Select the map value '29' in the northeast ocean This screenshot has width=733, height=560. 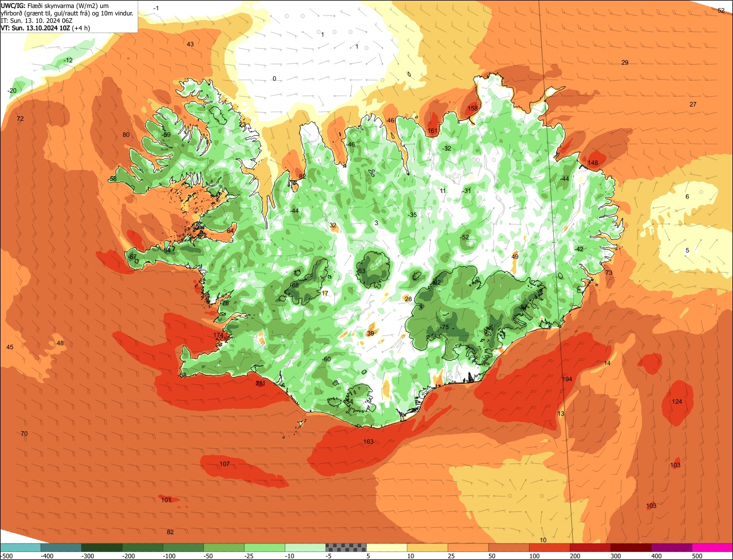[625, 62]
